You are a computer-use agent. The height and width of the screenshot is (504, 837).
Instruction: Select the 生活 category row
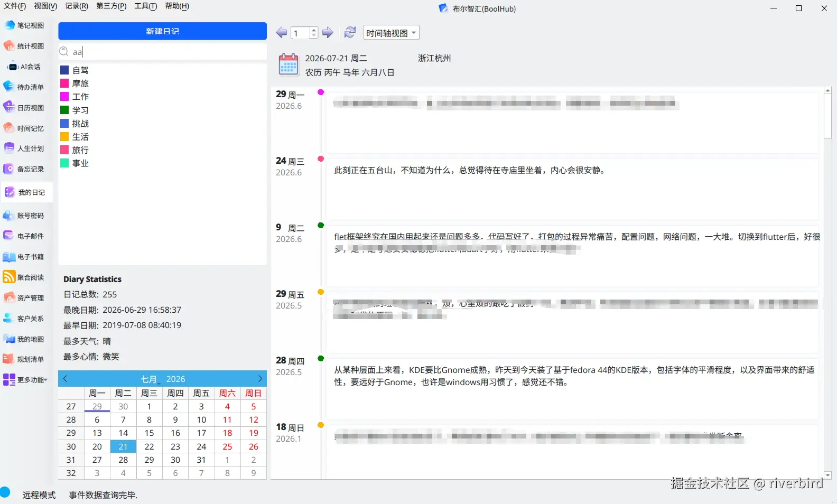[x=162, y=136]
